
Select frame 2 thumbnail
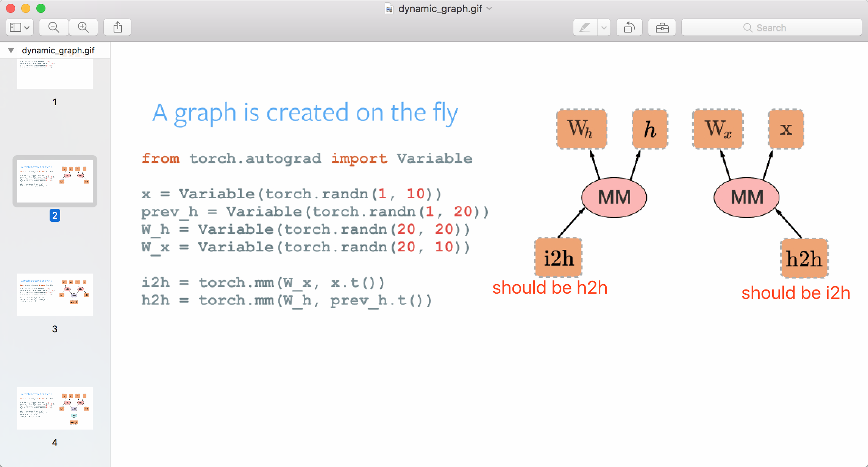point(55,181)
